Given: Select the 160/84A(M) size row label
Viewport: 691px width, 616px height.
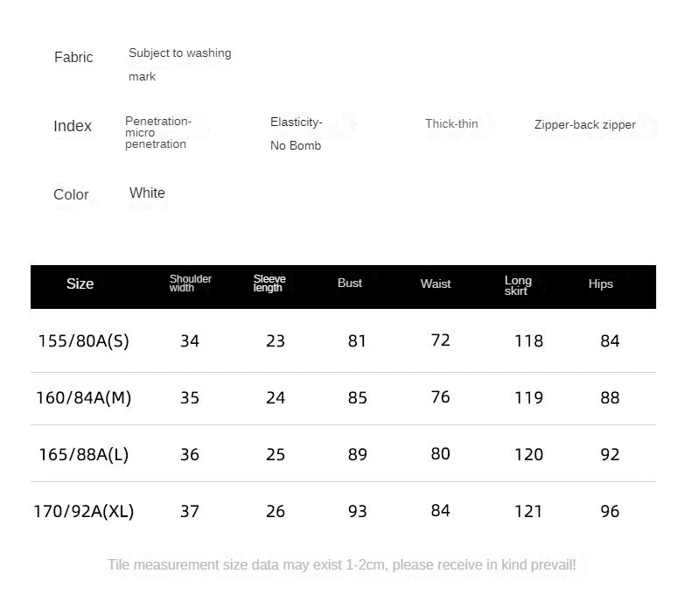Looking at the screenshot, I should (x=83, y=398).
